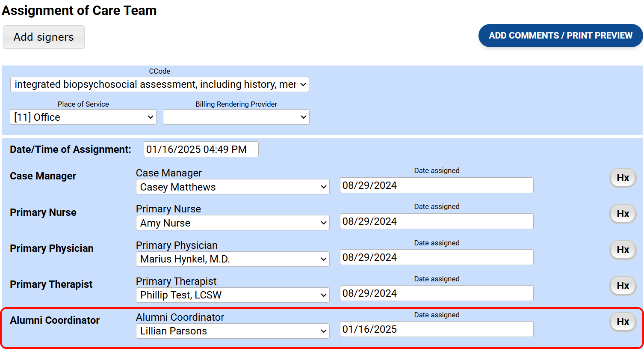Open Primary Nurse Hx history
The image size is (644, 349).
pos(623,214)
